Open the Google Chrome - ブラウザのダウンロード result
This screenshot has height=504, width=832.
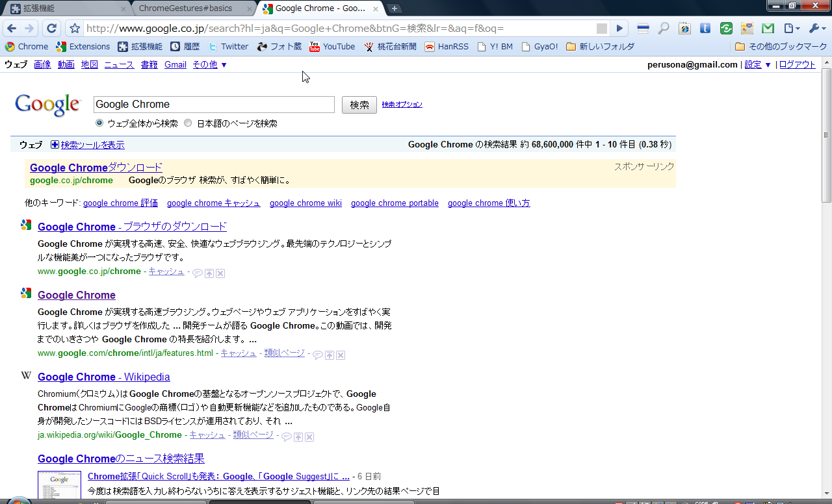click(x=132, y=227)
